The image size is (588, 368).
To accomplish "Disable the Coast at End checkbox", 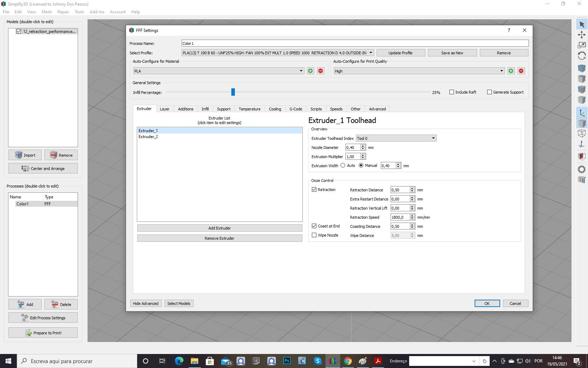I will (x=314, y=226).
